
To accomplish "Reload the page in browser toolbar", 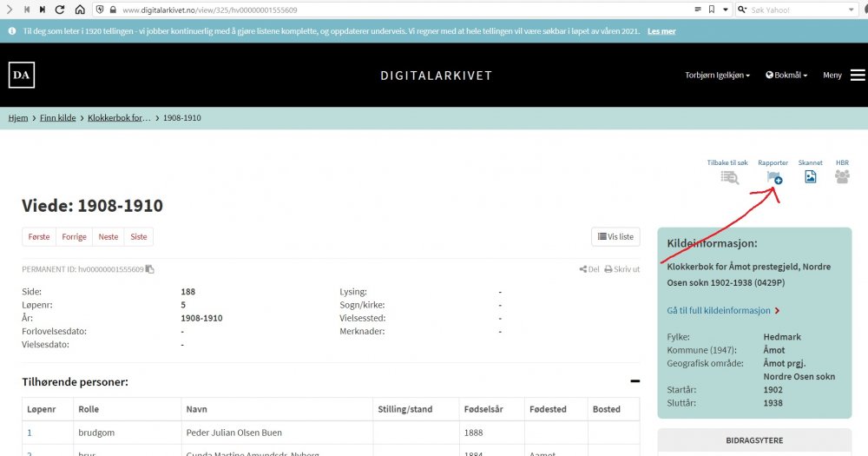I will point(60,10).
